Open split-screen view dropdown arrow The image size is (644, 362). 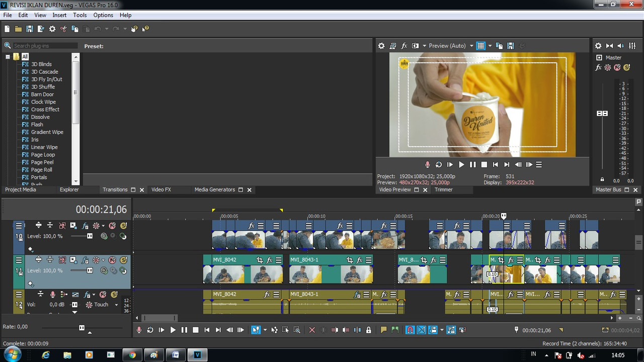click(x=424, y=46)
